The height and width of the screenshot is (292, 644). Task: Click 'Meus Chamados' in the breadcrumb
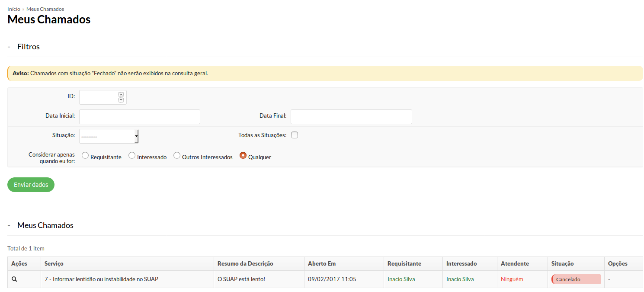pos(45,9)
